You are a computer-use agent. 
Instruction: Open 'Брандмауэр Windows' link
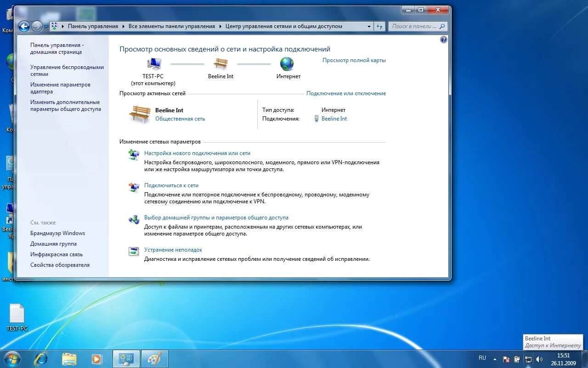coord(58,233)
